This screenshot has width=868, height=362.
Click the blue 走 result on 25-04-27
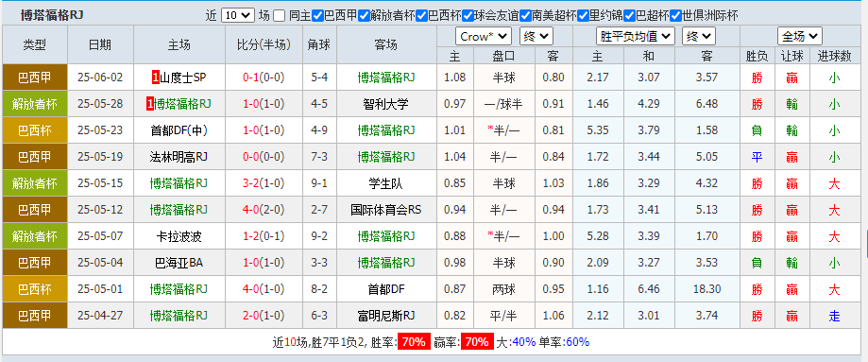[834, 317]
